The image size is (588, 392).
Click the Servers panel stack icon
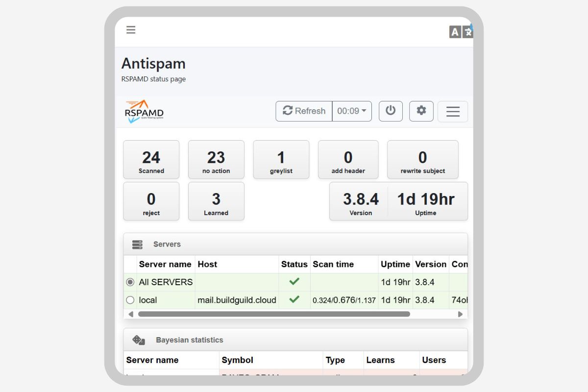point(137,245)
